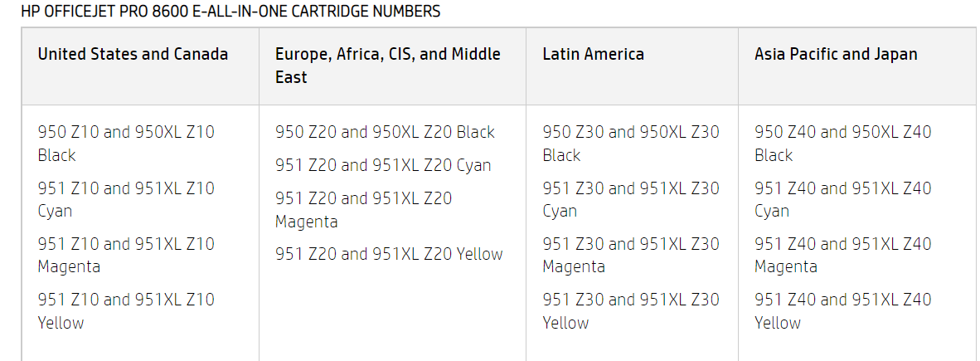Viewport: 980px width, 361px height.
Task: Select the Latin America column header
Action: pos(593,54)
